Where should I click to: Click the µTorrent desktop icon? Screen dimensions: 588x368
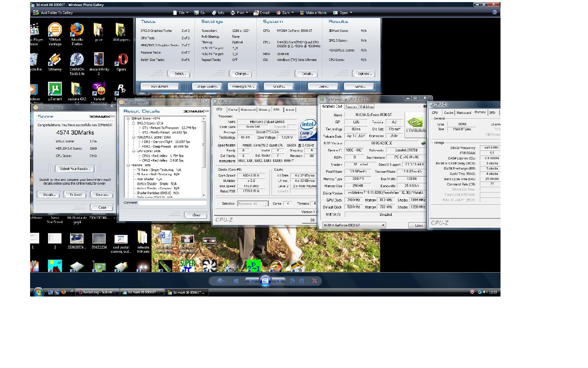tap(55, 91)
